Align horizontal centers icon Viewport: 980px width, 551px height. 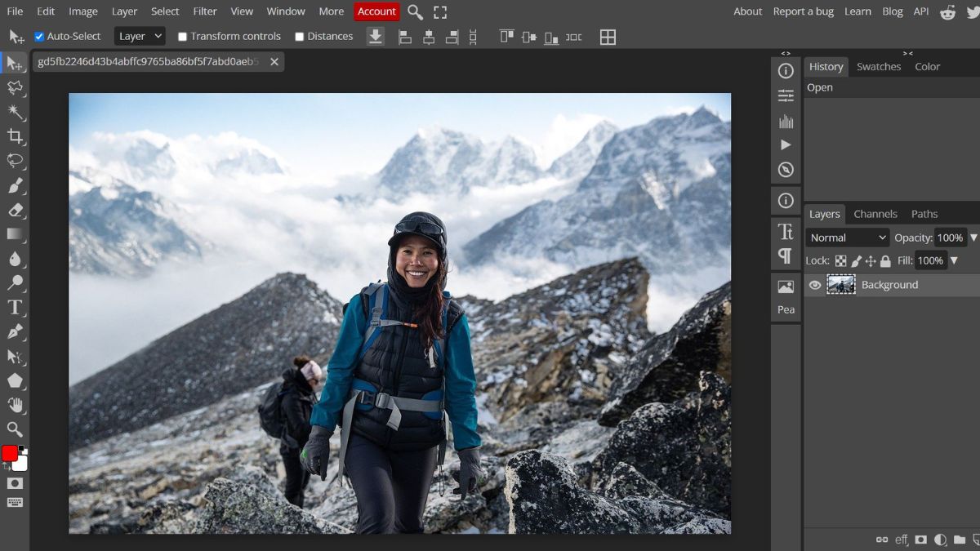428,37
